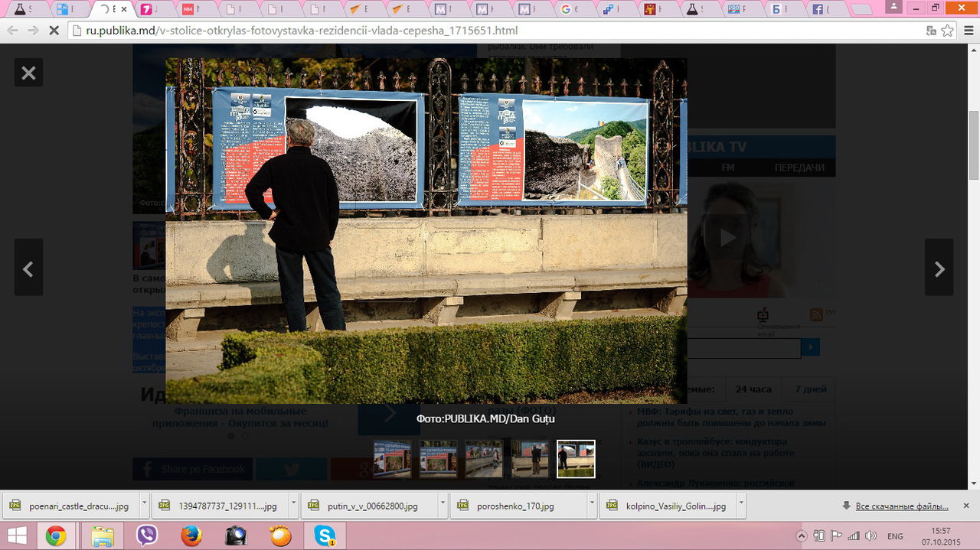The height and width of the screenshot is (550, 980).
Task: Stop loading the page
Action: click(x=54, y=31)
